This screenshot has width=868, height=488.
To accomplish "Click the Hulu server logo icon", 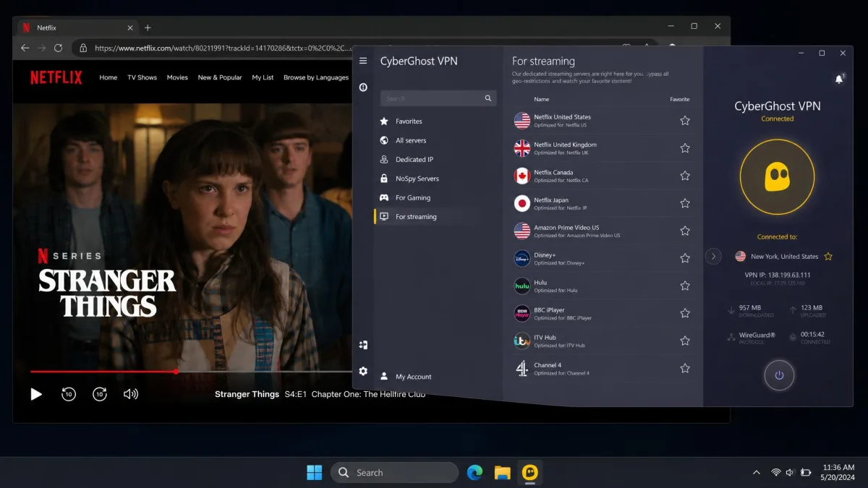I will pyautogui.click(x=522, y=286).
